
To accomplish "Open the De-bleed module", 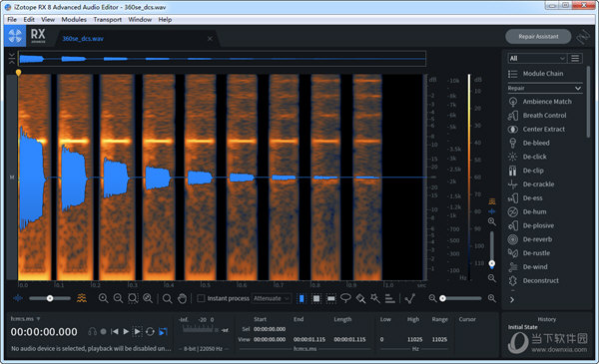I will (529, 143).
